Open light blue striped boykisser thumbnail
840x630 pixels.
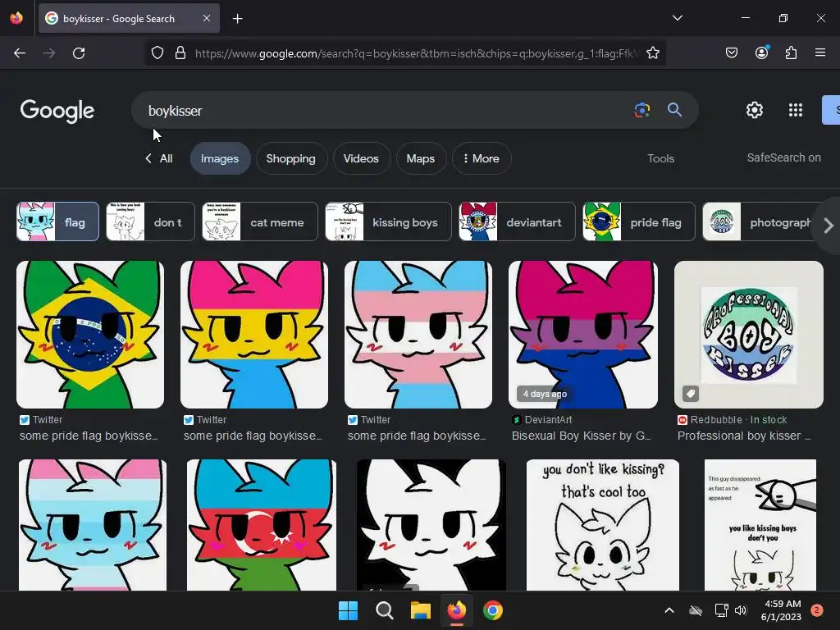tap(93, 525)
